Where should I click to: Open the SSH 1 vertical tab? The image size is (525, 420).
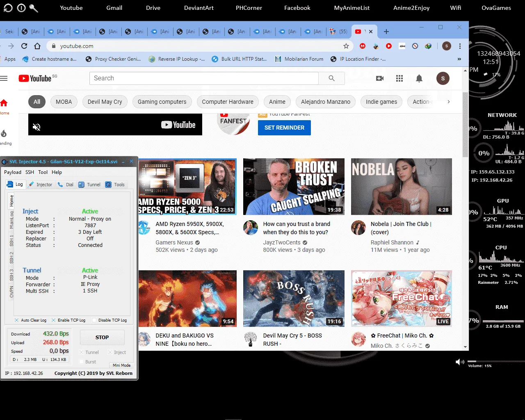(x=11, y=241)
